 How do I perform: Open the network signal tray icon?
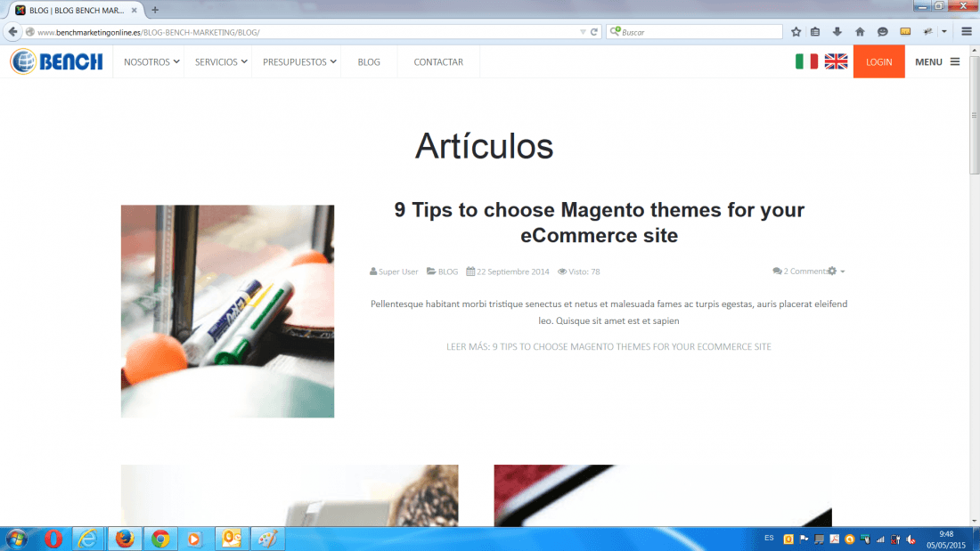tap(880, 539)
